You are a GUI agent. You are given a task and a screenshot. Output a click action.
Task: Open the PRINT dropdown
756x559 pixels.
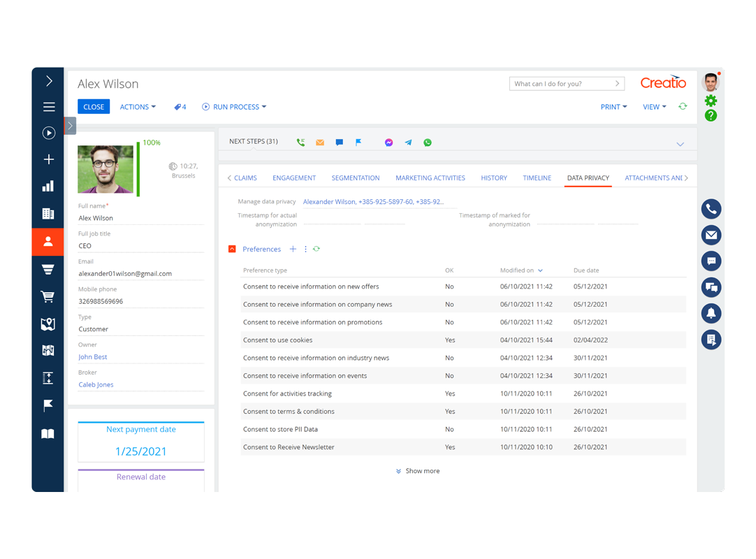tap(613, 107)
